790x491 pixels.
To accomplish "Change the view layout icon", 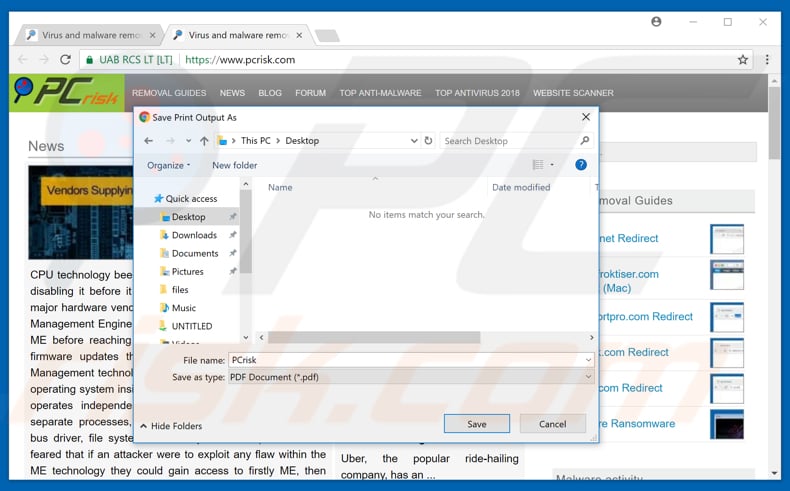I will (538, 165).
